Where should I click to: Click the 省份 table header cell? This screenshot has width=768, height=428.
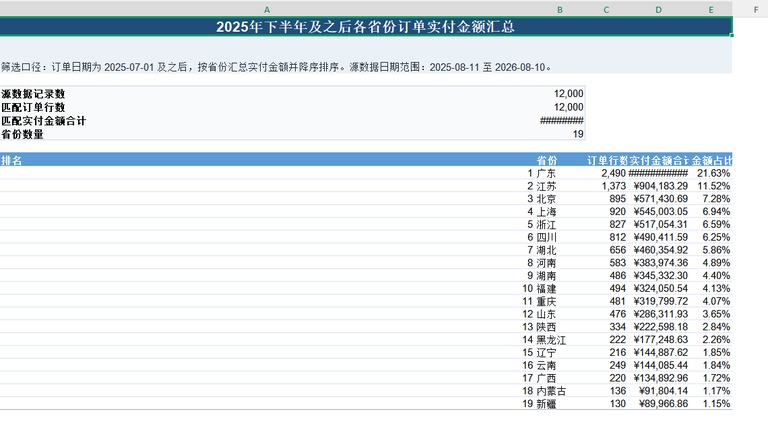(560, 160)
